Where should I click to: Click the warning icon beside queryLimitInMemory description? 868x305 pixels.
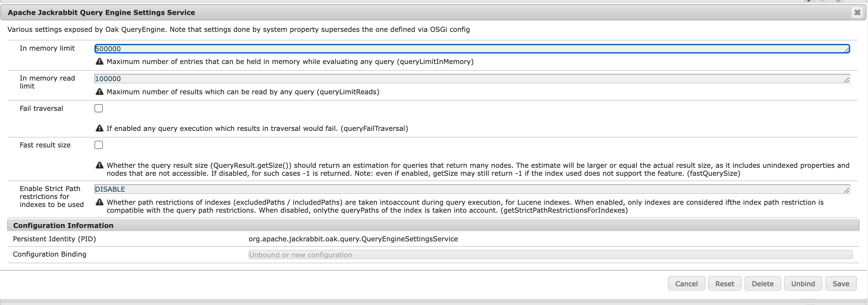tap(99, 61)
